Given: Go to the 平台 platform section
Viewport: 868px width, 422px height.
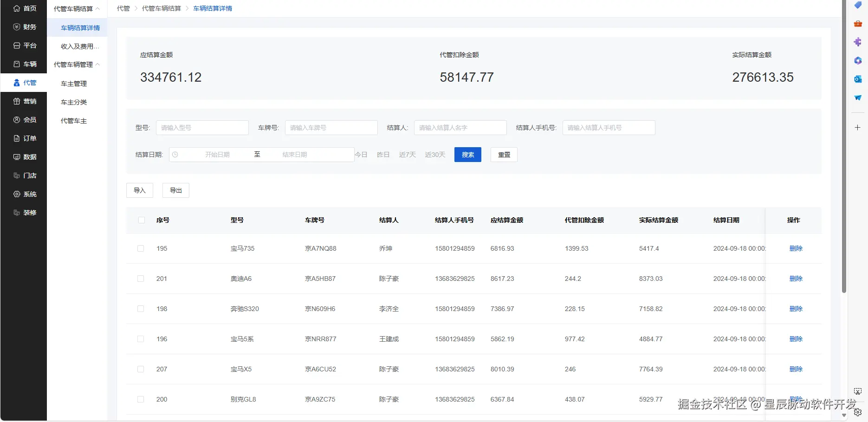Looking at the screenshot, I should coord(24,45).
